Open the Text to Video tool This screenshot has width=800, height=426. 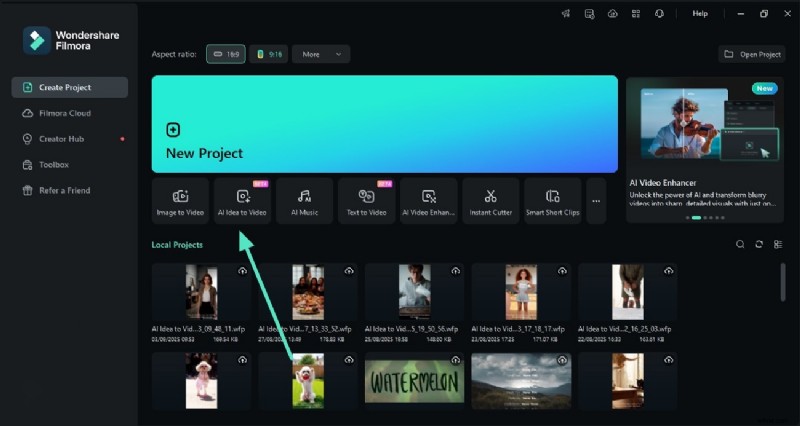(366, 201)
